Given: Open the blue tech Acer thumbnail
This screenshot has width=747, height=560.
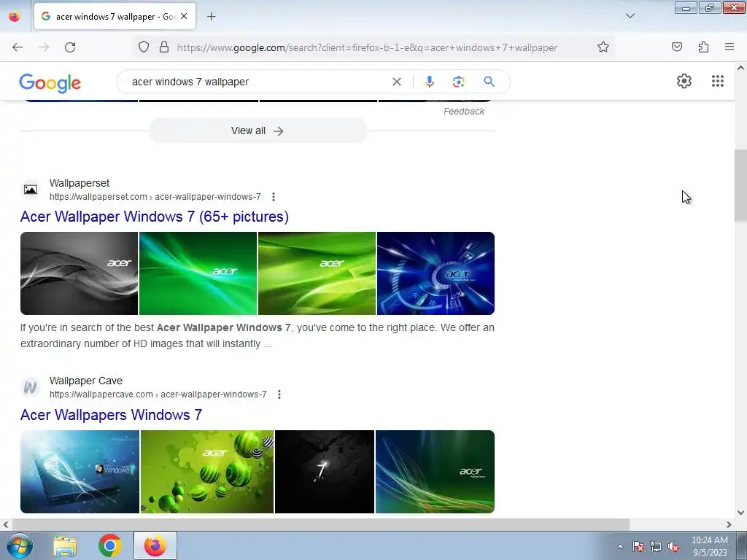Looking at the screenshot, I should point(436,273).
